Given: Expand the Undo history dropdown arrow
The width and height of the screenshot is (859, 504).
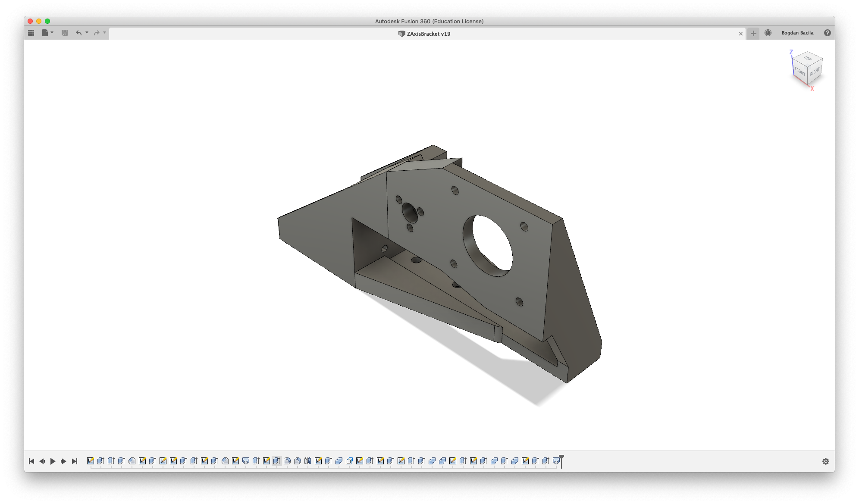Looking at the screenshot, I should [87, 33].
